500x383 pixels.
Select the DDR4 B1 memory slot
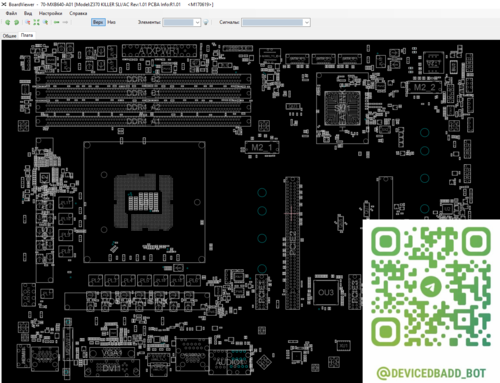pos(143,93)
